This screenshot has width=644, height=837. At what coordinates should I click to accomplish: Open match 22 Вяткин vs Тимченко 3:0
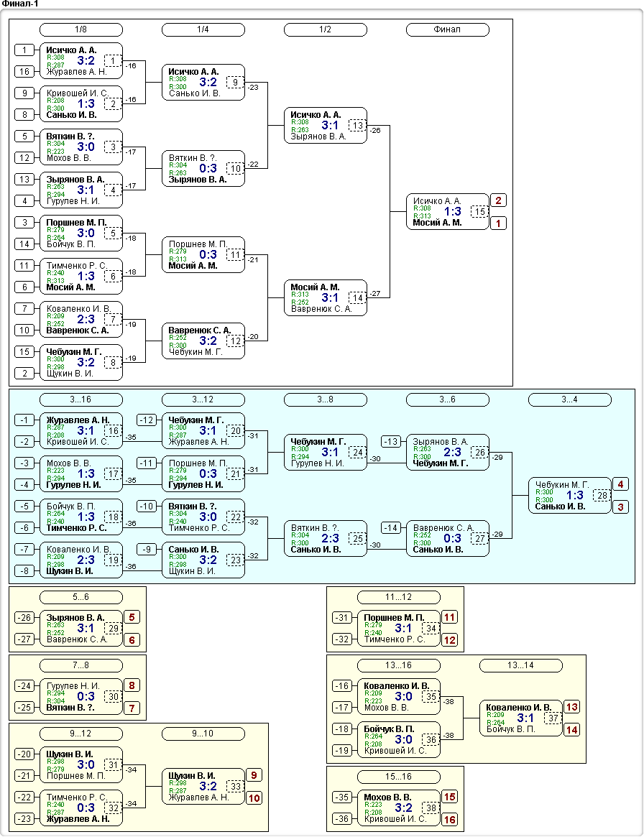(203, 517)
